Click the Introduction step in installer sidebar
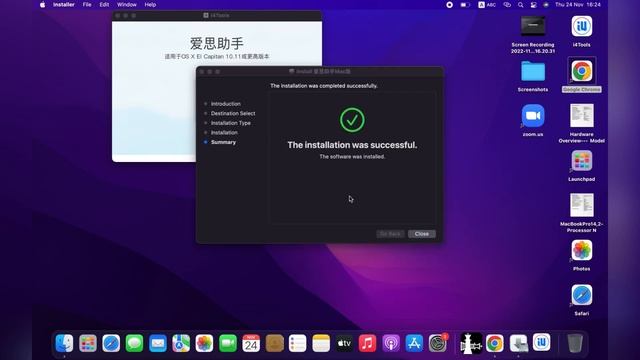Screen dimensions: 640x360 tap(226, 104)
